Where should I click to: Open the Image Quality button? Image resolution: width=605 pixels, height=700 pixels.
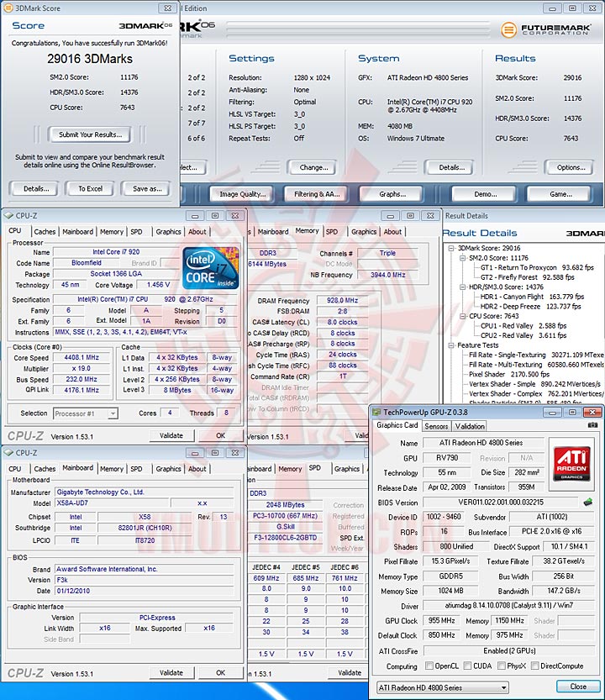click(242, 194)
